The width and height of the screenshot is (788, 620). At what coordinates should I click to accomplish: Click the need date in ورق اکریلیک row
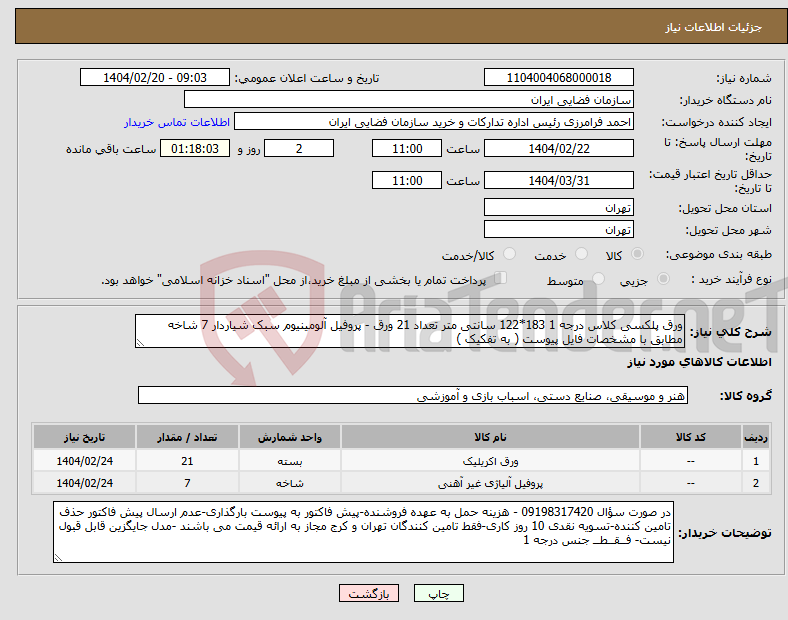pyautogui.click(x=84, y=461)
